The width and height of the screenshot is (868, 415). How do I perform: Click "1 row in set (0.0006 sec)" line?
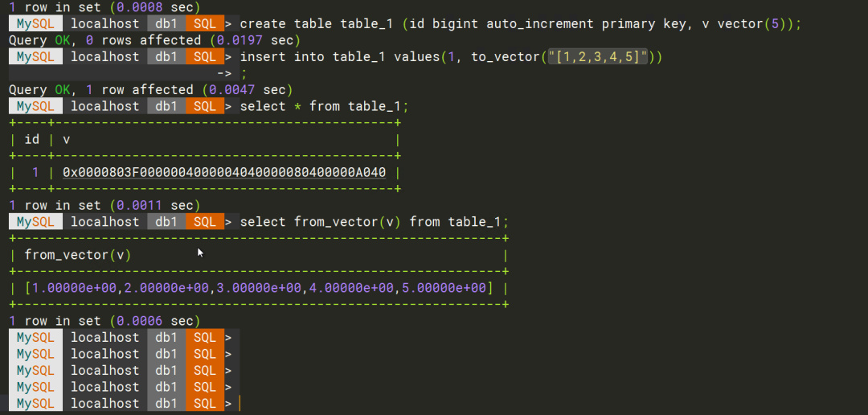pyautogui.click(x=104, y=321)
